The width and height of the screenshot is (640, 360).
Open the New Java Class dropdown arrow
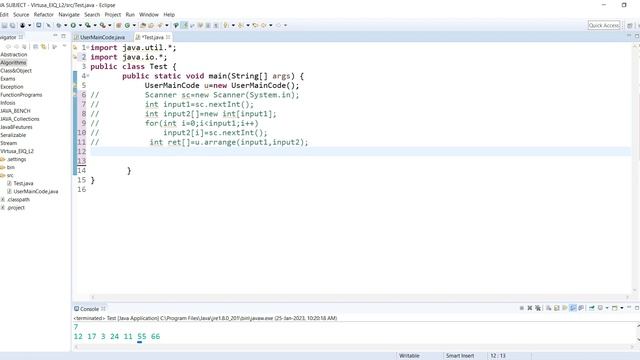click(134, 25)
